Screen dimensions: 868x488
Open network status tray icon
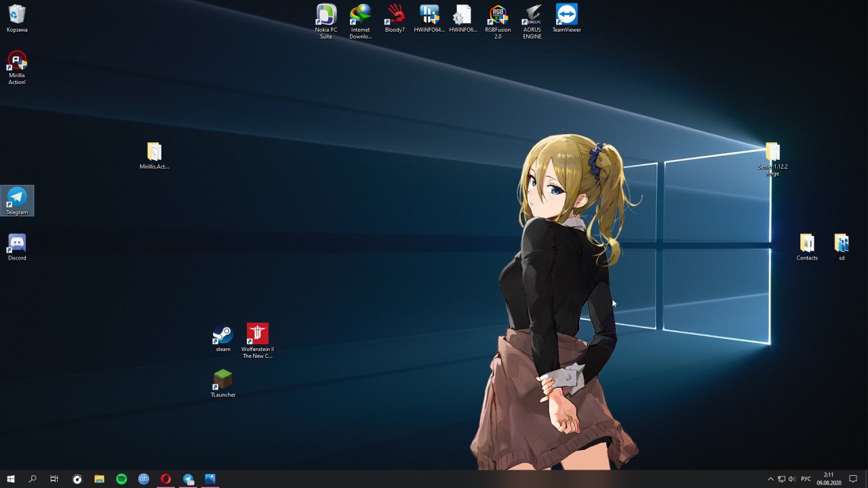pyautogui.click(x=781, y=479)
